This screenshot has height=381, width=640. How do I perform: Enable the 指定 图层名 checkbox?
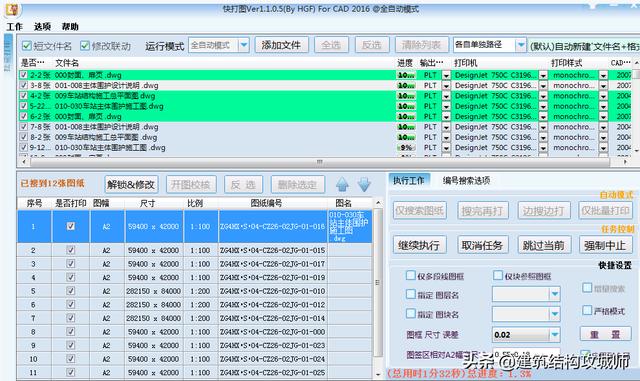point(411,294)
